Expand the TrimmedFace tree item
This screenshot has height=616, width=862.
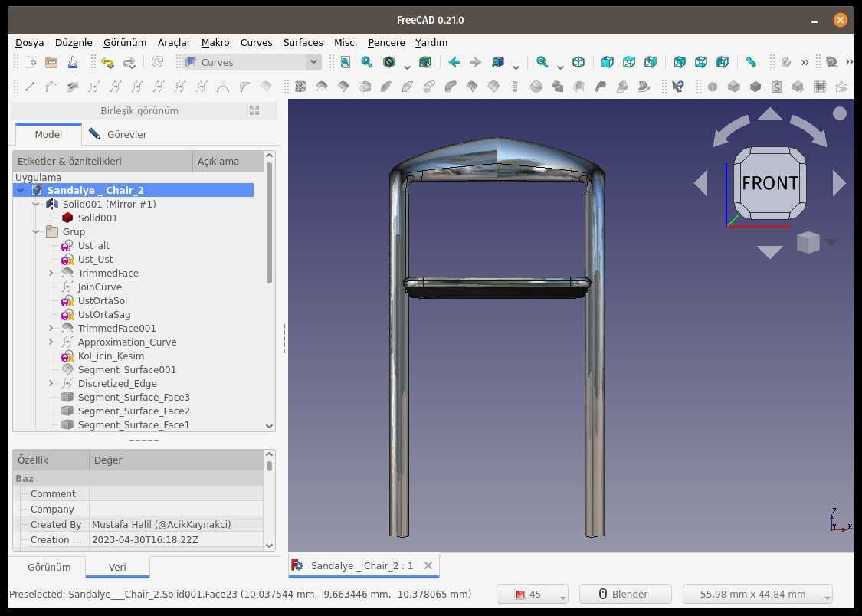(51, 273)
